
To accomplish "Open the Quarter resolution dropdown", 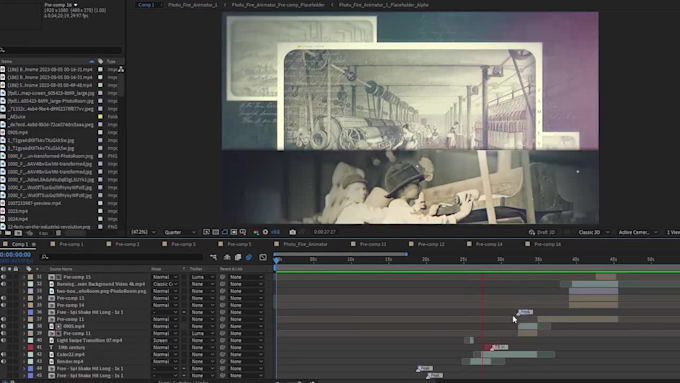I will click(x=180, y=232).
